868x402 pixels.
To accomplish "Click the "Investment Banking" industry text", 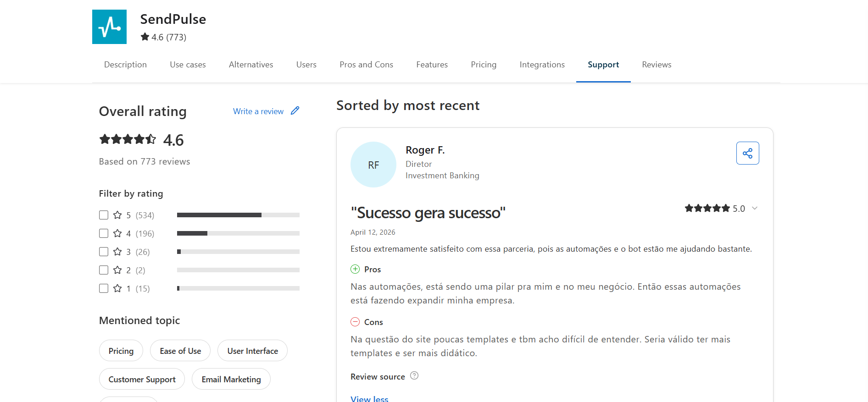I will click(442, 176).
